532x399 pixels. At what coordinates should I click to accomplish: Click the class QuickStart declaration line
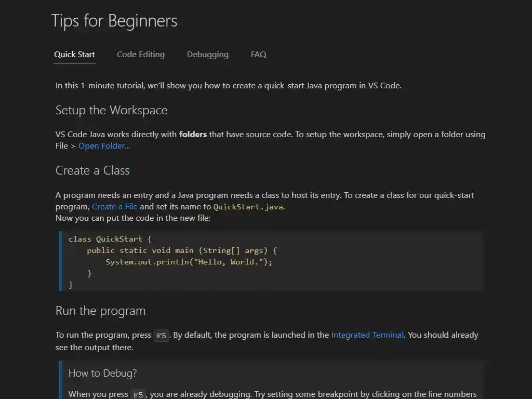(x=109, y=239)
